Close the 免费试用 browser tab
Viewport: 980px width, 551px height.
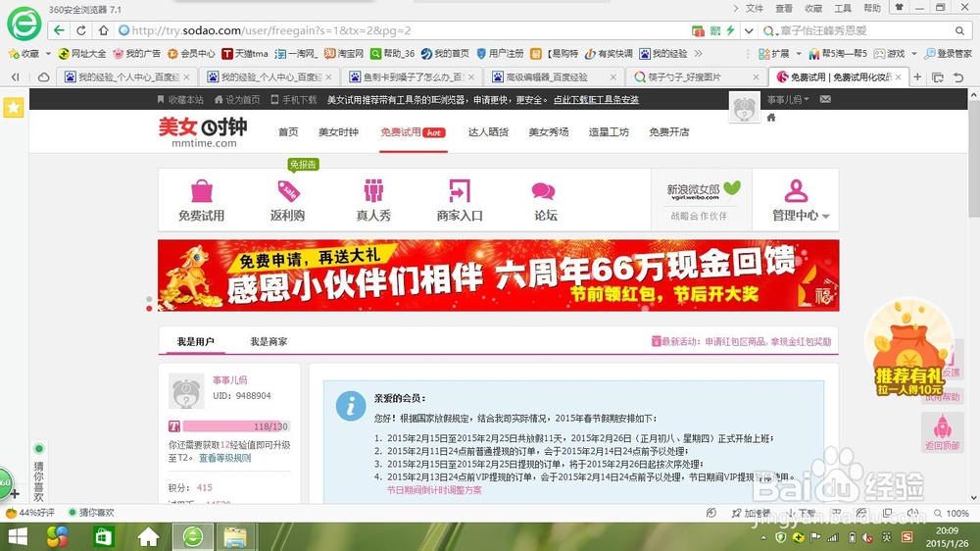coord(898,76)
